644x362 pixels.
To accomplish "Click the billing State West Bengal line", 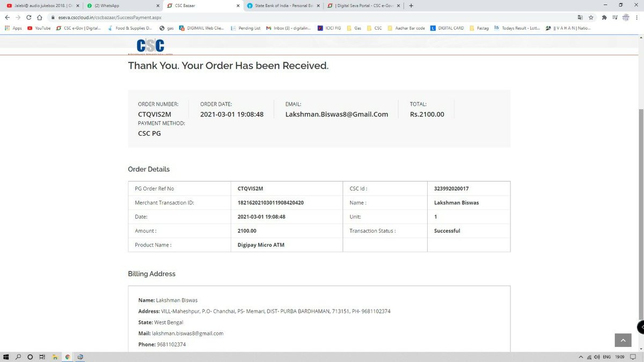I will click(x=160, y=322).
